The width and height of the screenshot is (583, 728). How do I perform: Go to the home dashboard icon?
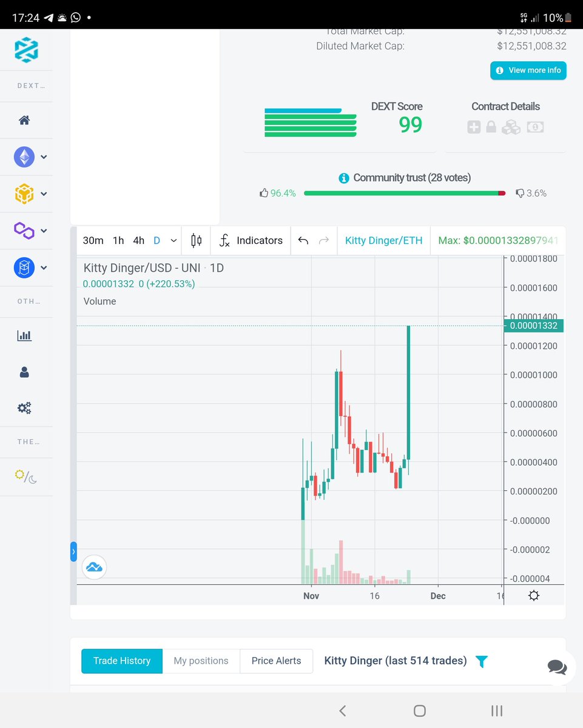(x=24, y=120)
